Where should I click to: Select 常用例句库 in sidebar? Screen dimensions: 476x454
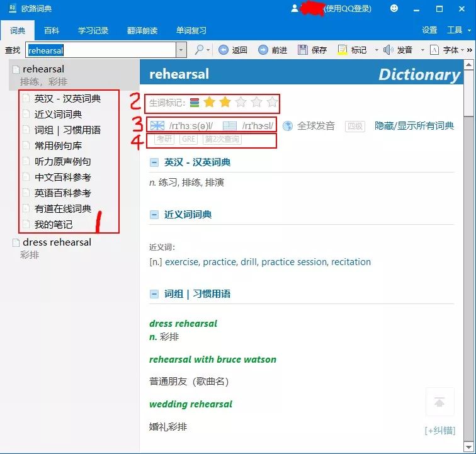click(58, 146)
